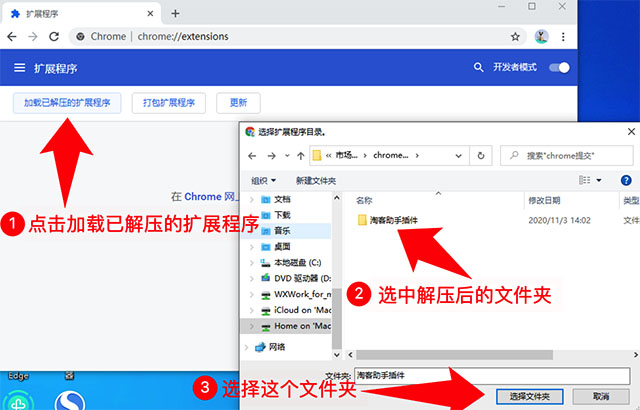Click the 搜索"chrome提交" search field
Image resolution: width=640 pixels, height=410 pixels.
(567, 156)
